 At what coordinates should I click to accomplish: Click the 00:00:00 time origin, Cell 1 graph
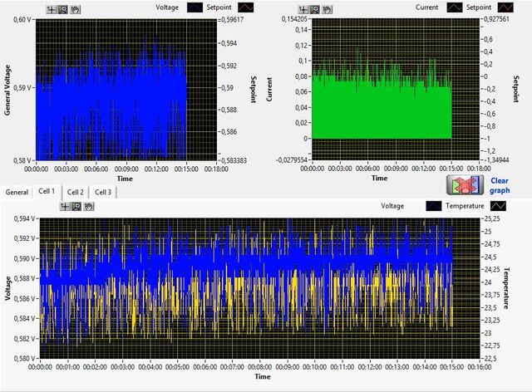tap(40, 367)
